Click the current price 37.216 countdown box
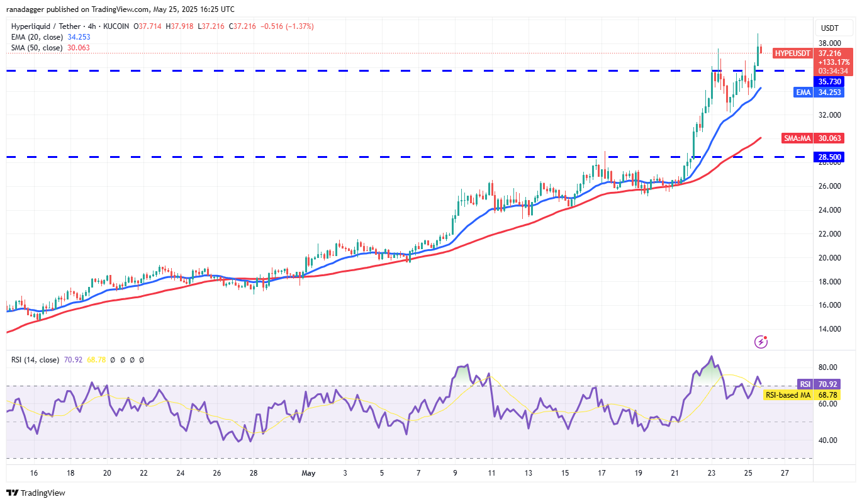862x504 pixels. click(x=834, y=62)
